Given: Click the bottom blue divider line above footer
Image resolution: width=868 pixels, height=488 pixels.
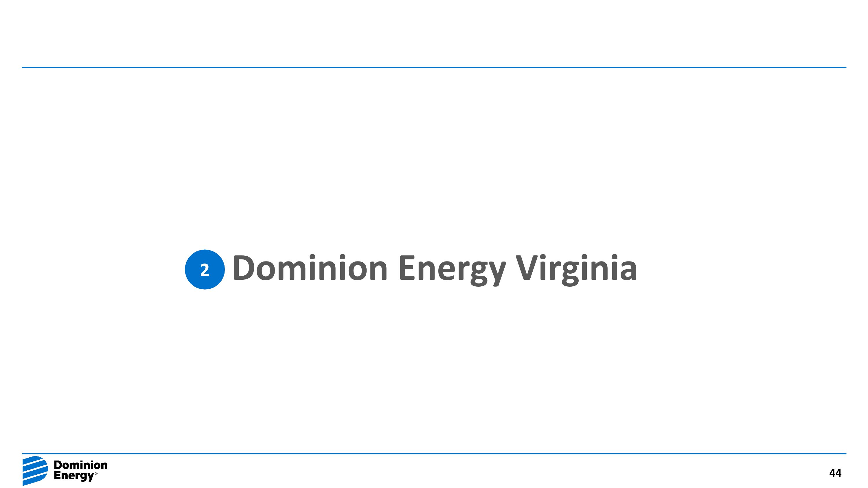Looking at the screenshot, I should [434, 454].
